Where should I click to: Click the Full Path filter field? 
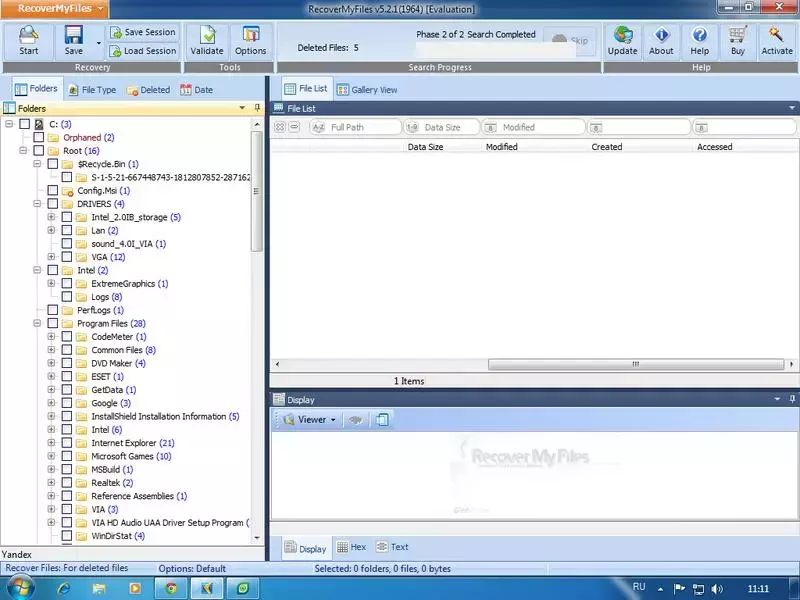(x=355, y=127)
